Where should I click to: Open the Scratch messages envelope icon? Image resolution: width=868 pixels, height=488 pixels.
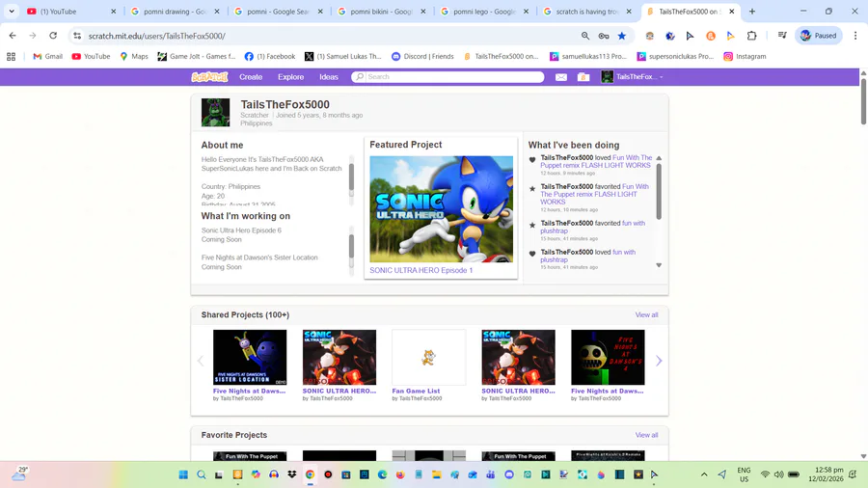point(560,77)
